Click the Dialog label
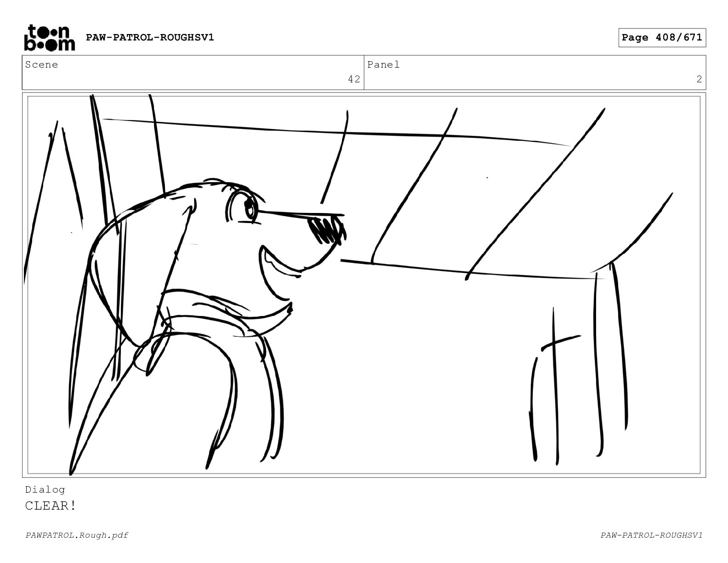The height and width of the screenshot is (563, 728). coord(45,490)
